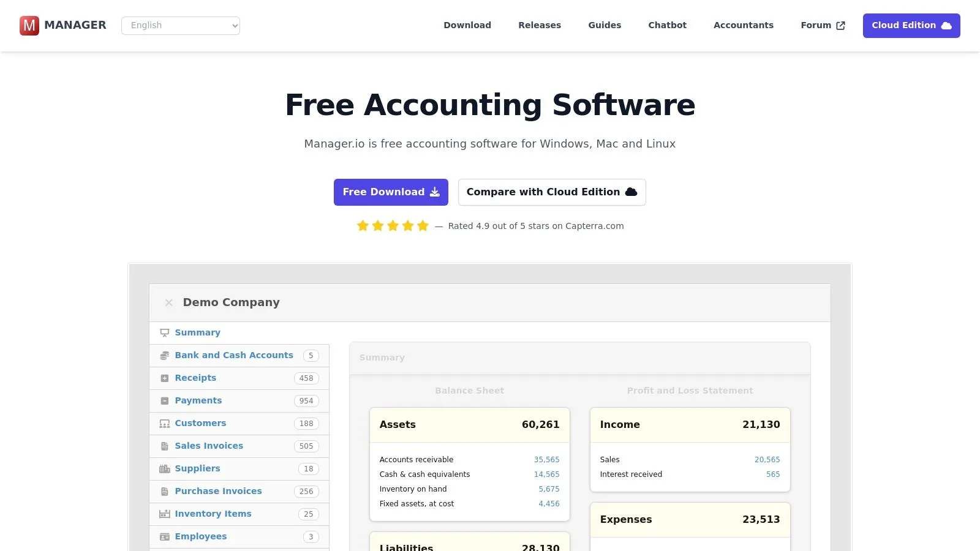Image resolution: width=980 pixels, height=551 pixels.
Task: Click the red Manager M logo icon
Action: click(x=29, y=26)
